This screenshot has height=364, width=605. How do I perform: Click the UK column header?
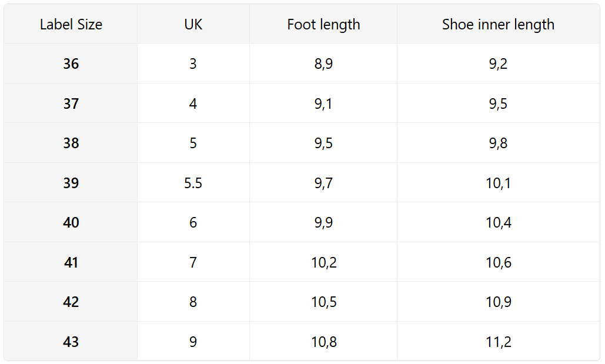coord(193,25)
